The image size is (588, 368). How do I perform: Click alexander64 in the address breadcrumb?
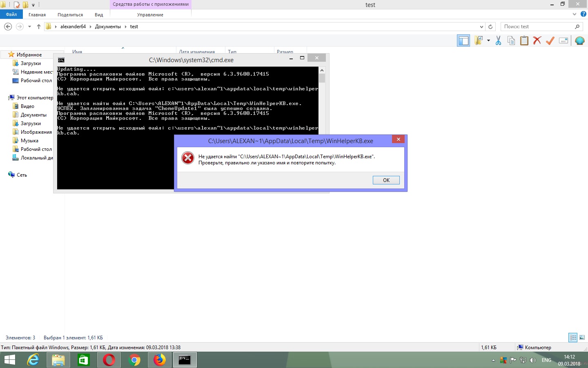(73, 27)
